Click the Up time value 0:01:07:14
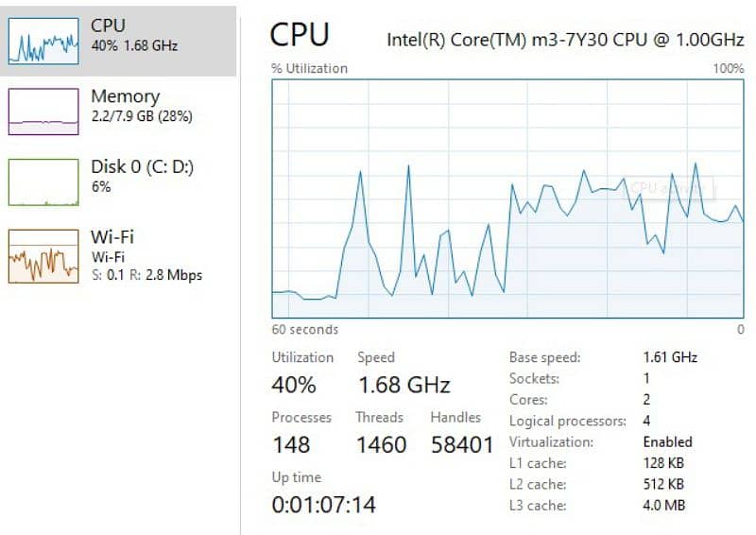756x535 pixels. coord(323,505)
